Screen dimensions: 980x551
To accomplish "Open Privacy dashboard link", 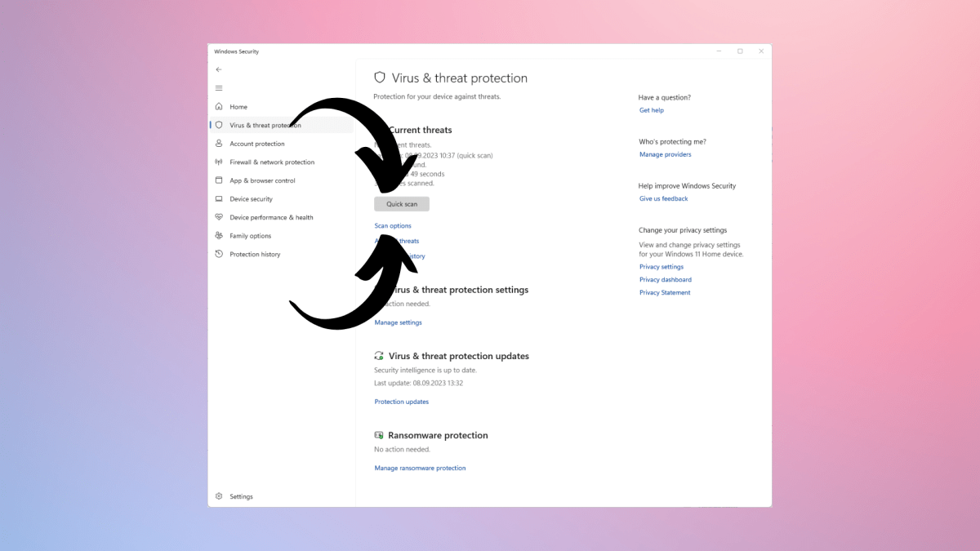I will click(x=666, y=280).
